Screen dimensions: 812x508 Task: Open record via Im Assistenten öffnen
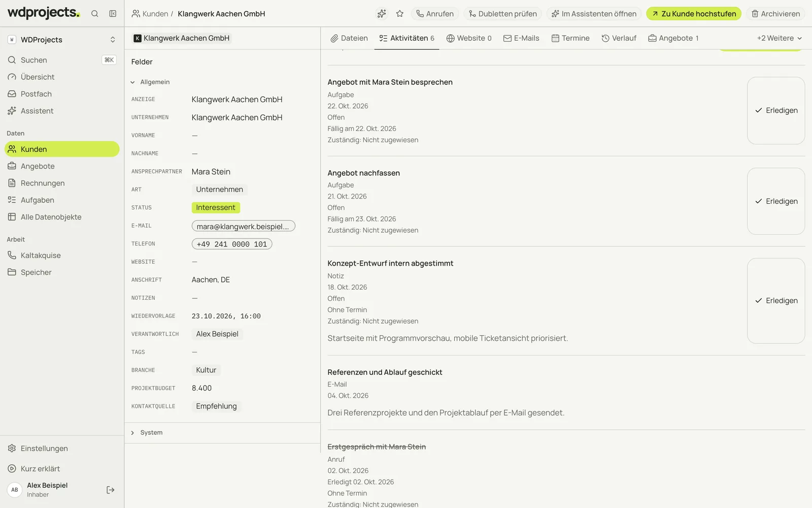[x=594, y=14]
